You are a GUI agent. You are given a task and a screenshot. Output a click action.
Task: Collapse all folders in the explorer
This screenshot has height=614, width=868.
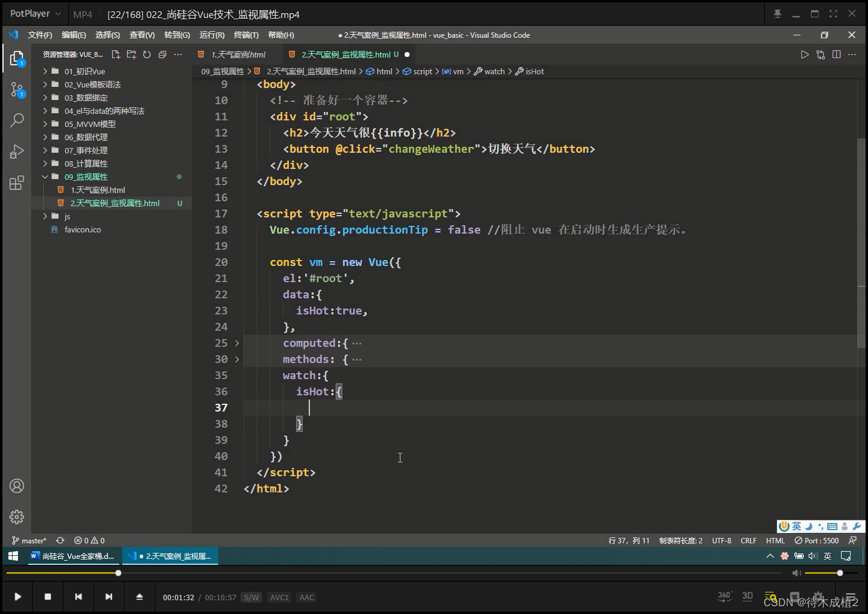(x=162, y=55)
